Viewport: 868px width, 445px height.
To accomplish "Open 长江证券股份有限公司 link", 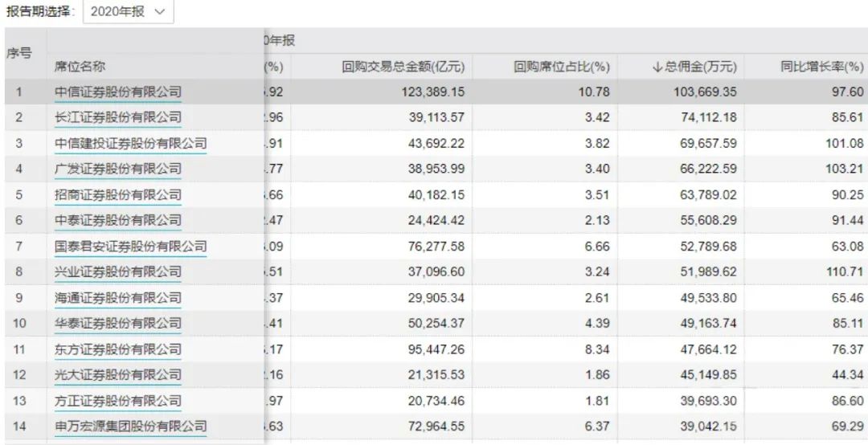I will 117,117.
